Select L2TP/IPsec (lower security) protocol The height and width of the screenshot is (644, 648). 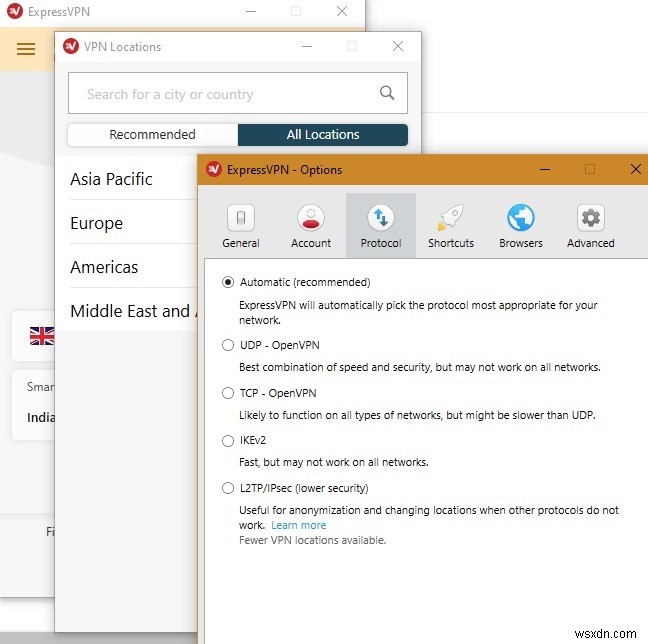coord(228,488)
